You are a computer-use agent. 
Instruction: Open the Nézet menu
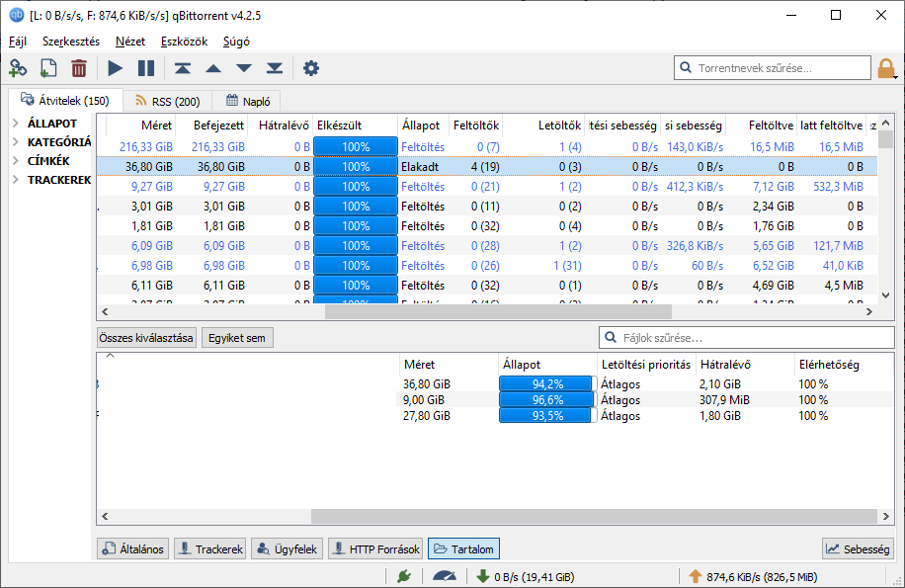click(130, 42)
